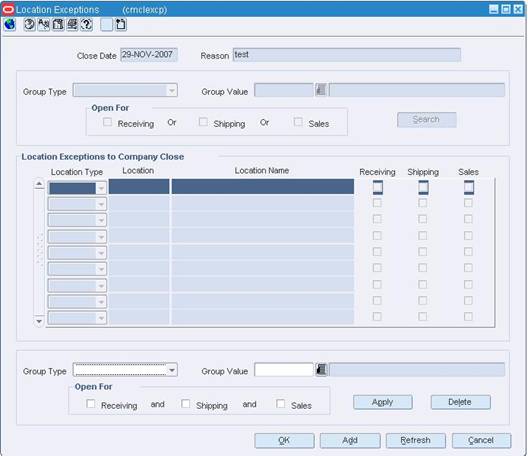Click the Cancel button

[482, 441]
